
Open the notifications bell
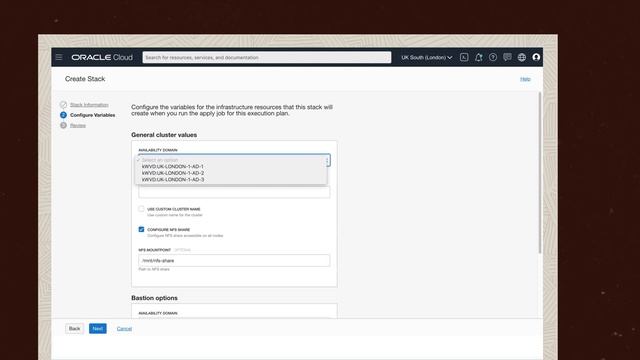pyautogui.click(x=478, y=57)
